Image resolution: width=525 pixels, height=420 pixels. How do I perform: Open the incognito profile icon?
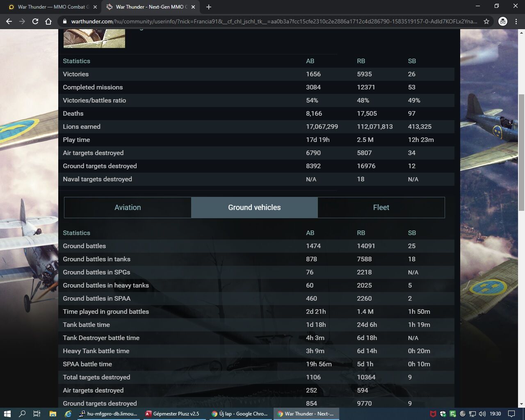[502, 21]
